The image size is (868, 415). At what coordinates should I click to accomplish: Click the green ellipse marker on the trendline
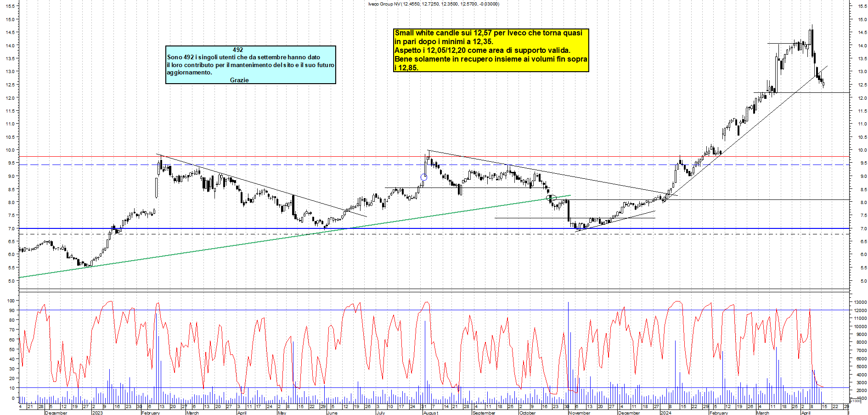click(551, 198)
